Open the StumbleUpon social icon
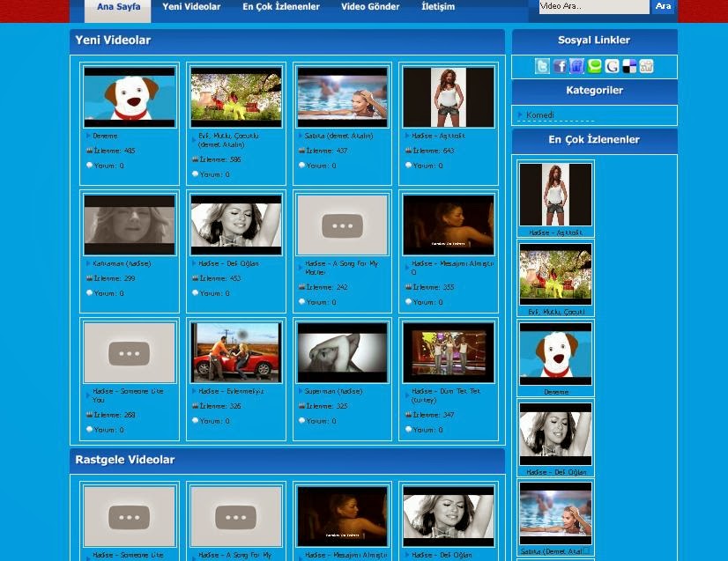Viewport: 728px width, 561px height. [646, 65]
